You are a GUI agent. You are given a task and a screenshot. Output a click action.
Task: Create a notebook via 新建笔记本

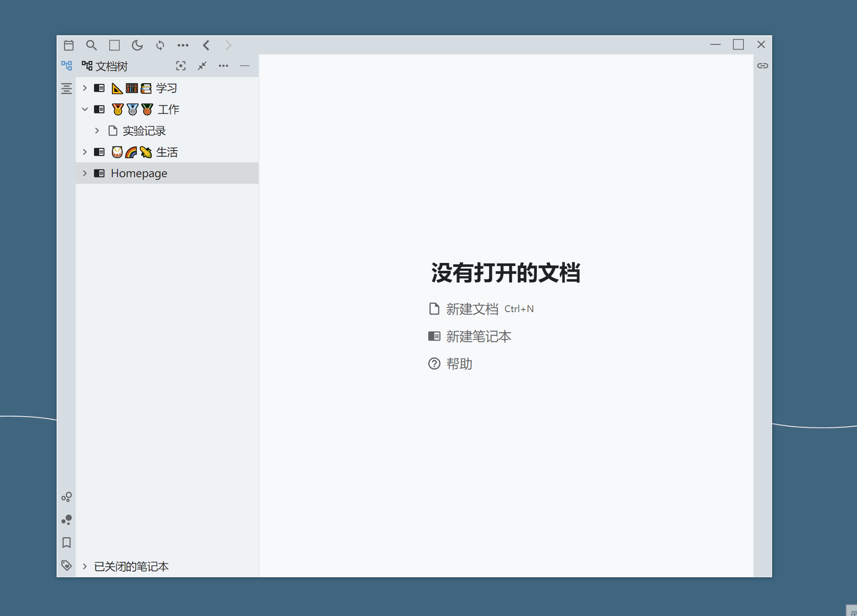point(478,336)
